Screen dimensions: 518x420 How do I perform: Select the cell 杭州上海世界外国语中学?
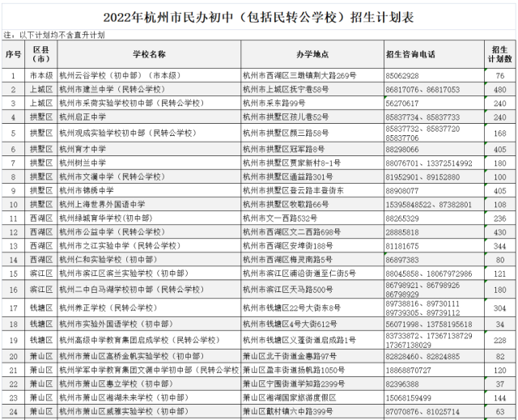(x=149, y=205)
